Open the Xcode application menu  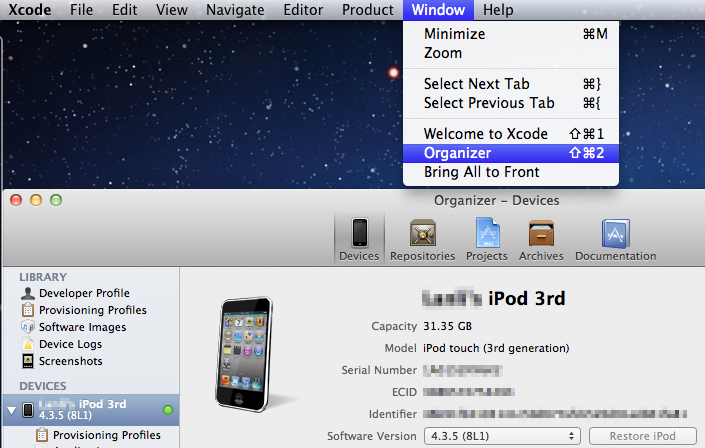pos(30,9)
